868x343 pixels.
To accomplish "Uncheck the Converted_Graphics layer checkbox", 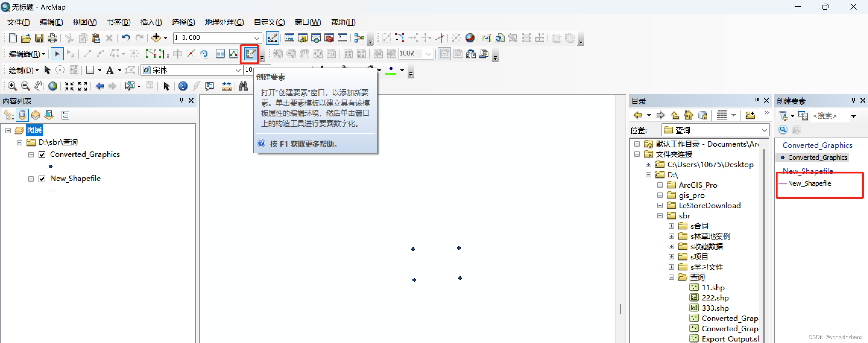I will tap(42, 155).
